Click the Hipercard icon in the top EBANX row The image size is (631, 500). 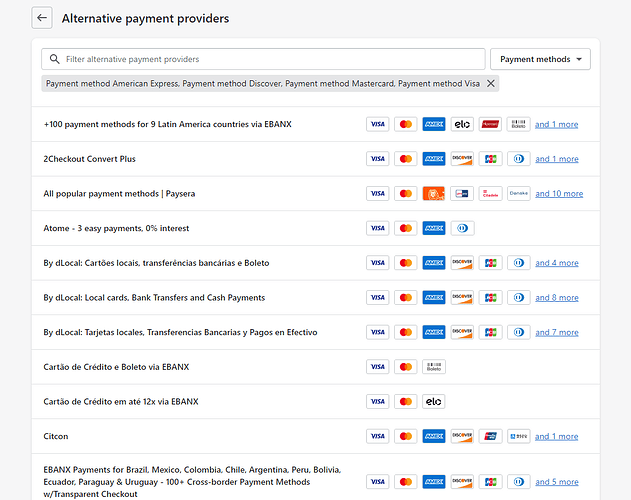[x=490, y=125]
